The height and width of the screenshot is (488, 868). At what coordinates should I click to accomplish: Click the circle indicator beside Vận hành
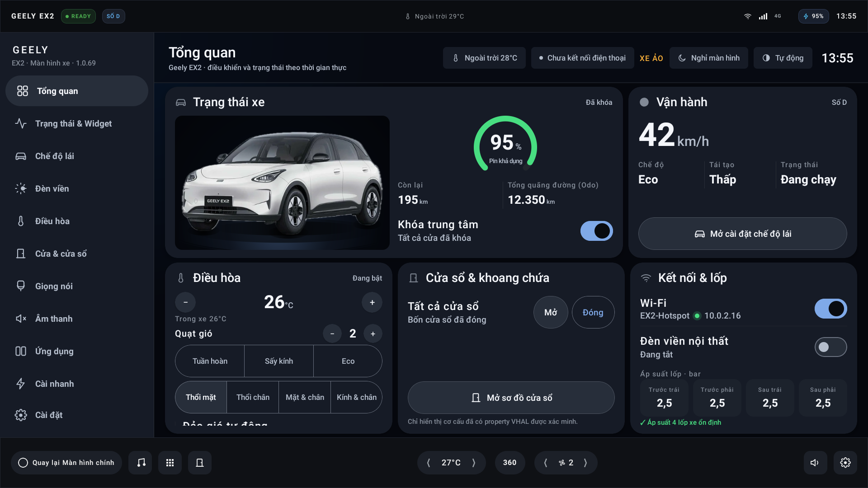[644, 102]
